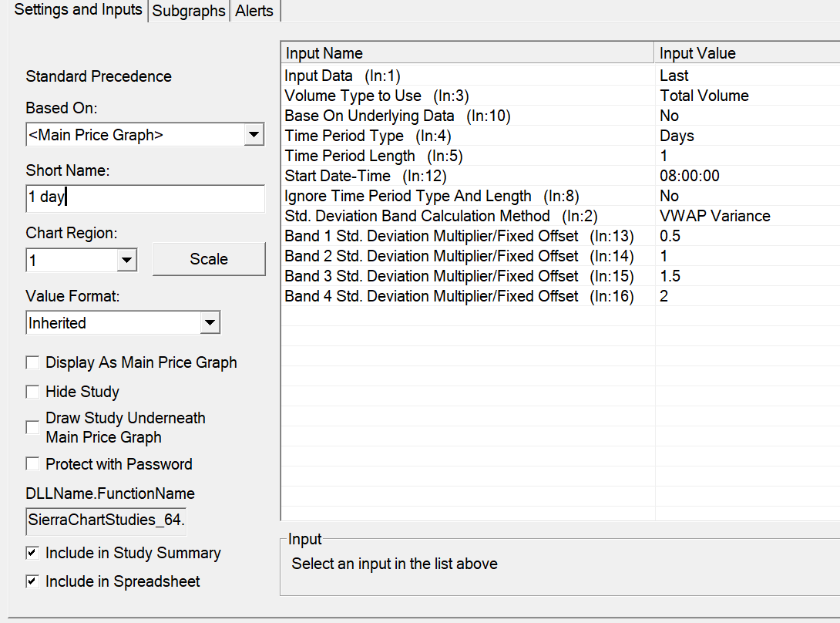
Task: Select the Time Period Type input row
Action: point(367,136)
